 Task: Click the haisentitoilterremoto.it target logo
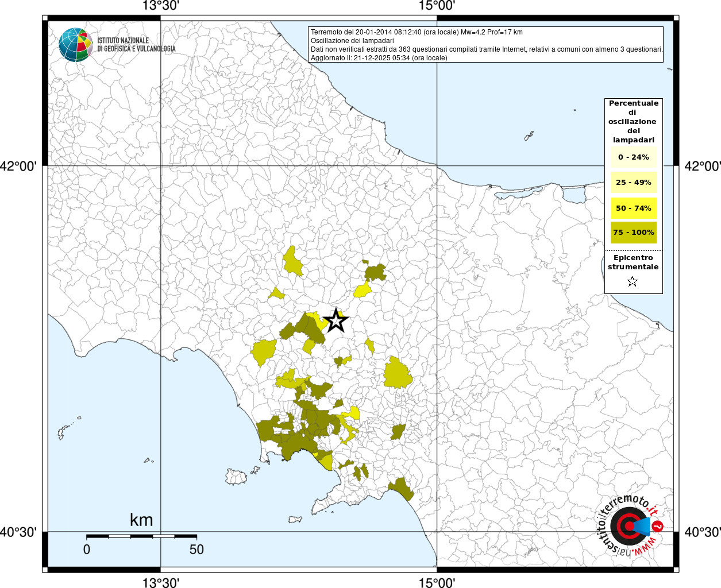click(630, 525)
